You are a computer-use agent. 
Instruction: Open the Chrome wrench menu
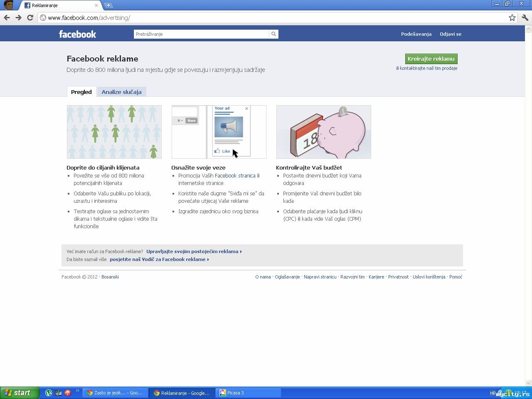pyautogui.click(x=525, y=17)
